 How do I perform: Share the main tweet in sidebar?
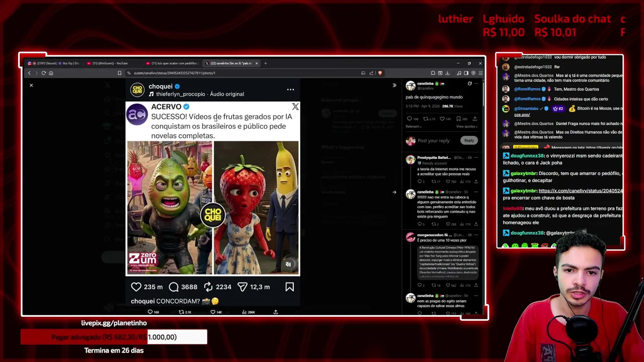[x=475, y=119]
